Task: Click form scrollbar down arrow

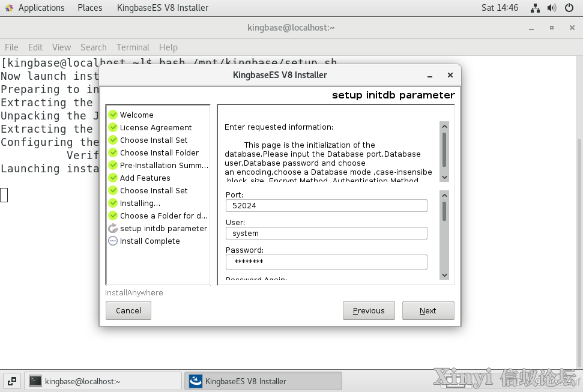Action: (x=444, y=275)
